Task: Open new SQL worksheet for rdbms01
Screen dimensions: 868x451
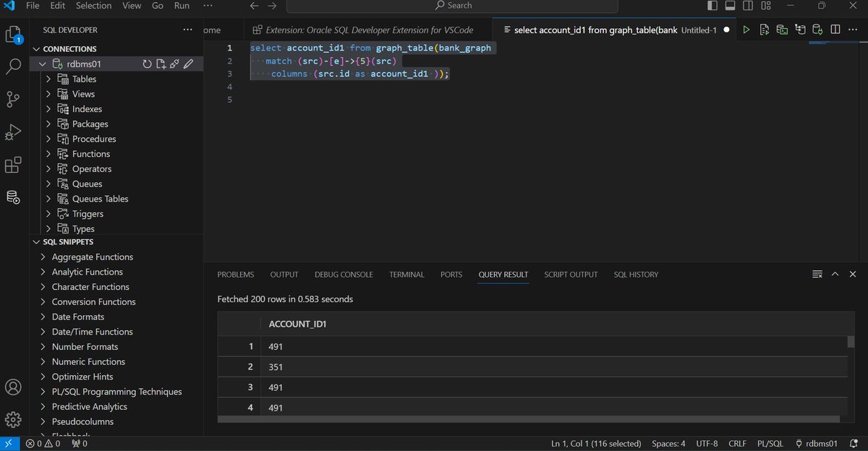Action: (x=161, y=64)
